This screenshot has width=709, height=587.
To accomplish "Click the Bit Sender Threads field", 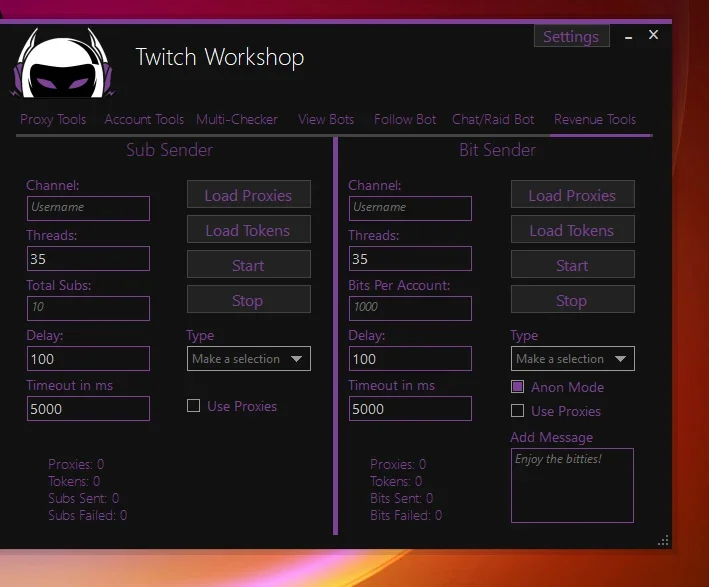I will click(410, 259).
